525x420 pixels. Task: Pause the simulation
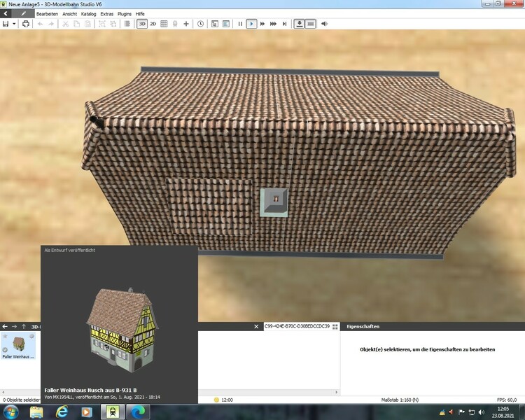240,24
